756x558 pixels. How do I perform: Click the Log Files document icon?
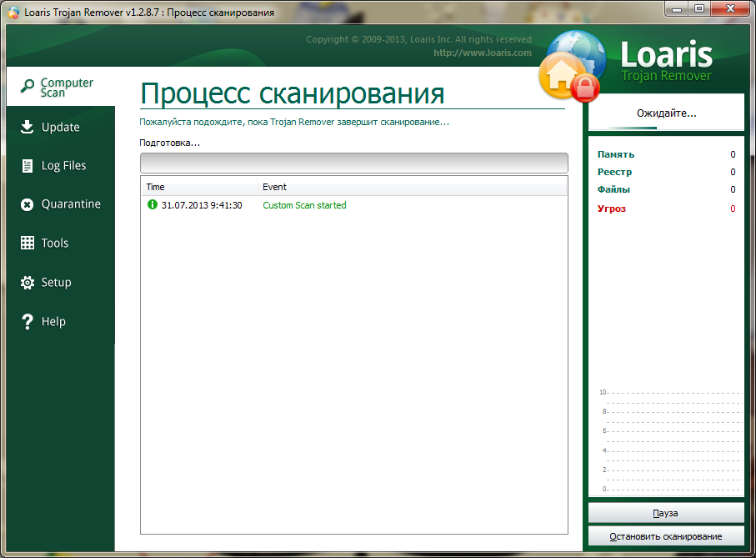28,166
